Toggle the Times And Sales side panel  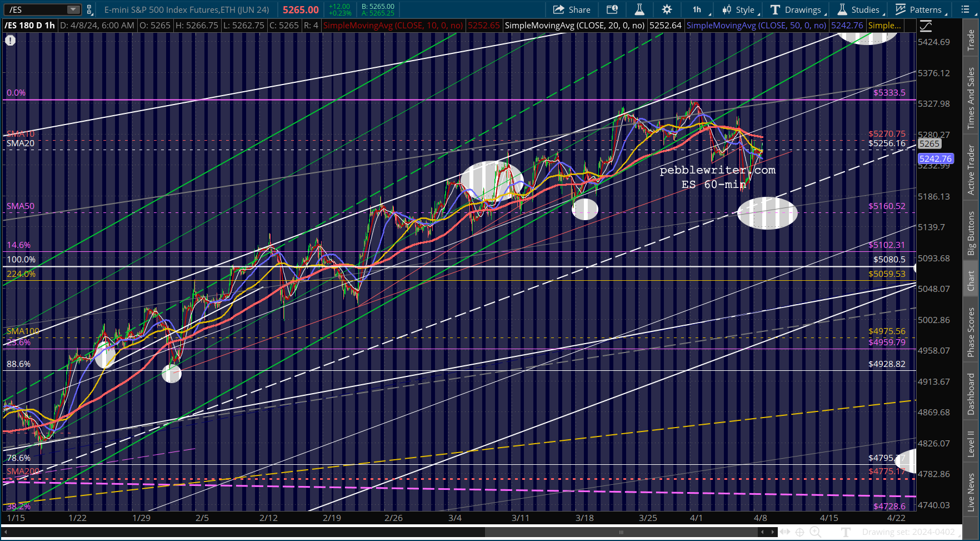pyautogui.click(x=971, y=98)
